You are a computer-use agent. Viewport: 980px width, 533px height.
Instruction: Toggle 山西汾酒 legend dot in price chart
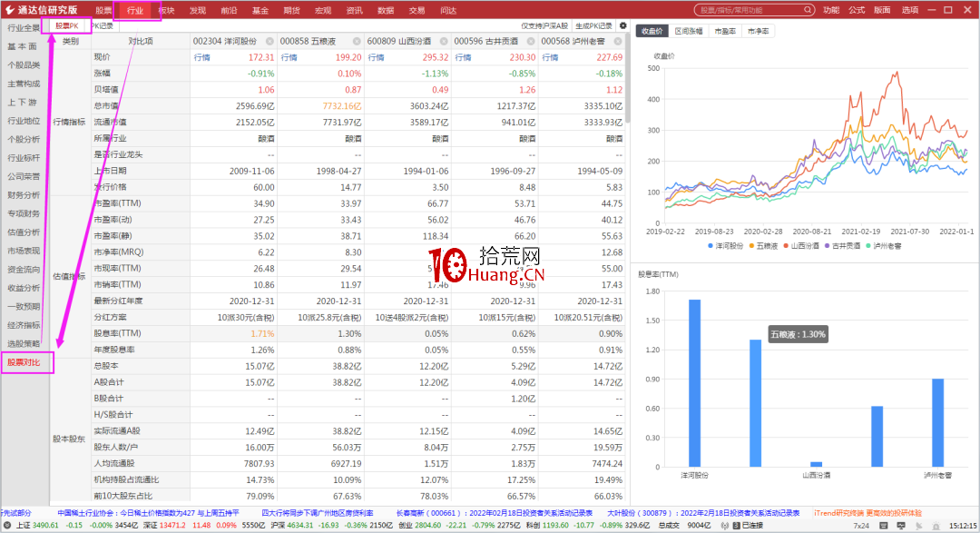[786, 246]
